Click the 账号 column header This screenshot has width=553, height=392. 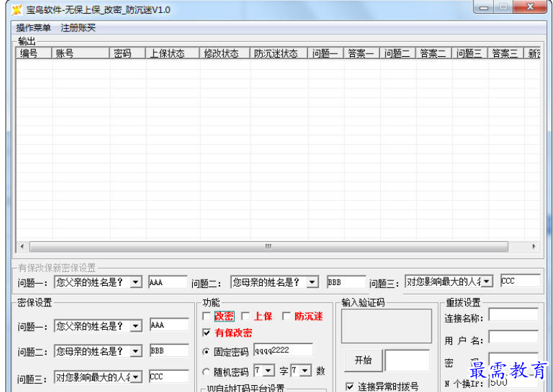coord(81,53)
